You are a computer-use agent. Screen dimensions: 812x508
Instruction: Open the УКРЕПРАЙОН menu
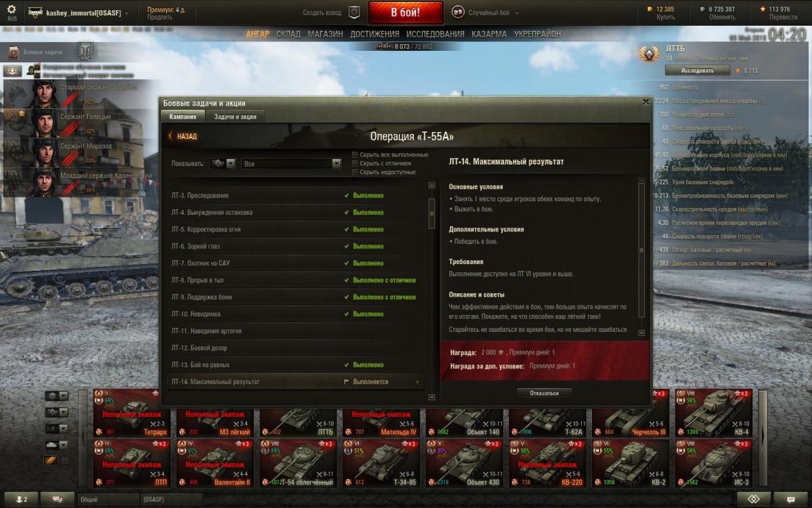pyautogui.click(x=537, y=34)
